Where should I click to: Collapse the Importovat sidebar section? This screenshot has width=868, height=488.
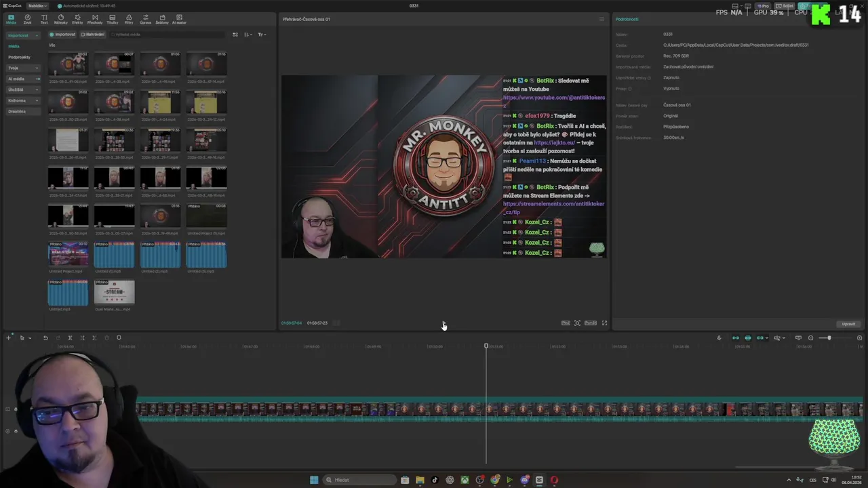pyautogui.click(x=24, y=35)
